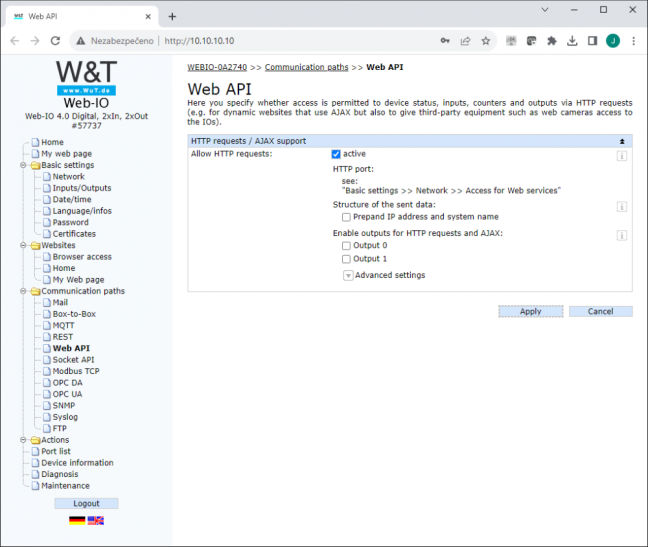This screenshot has width=648, height=547.
Task: Open Socket API page
Action: pos(73,360)
